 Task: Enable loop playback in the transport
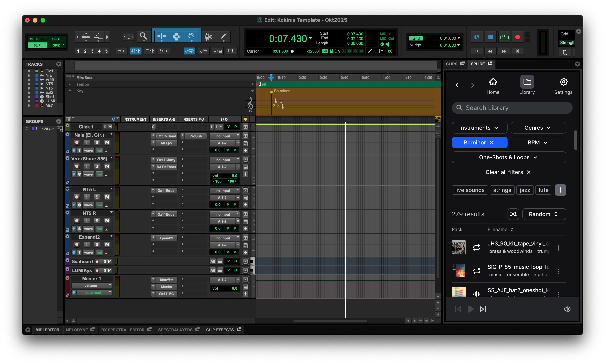[x=504, y=37]
